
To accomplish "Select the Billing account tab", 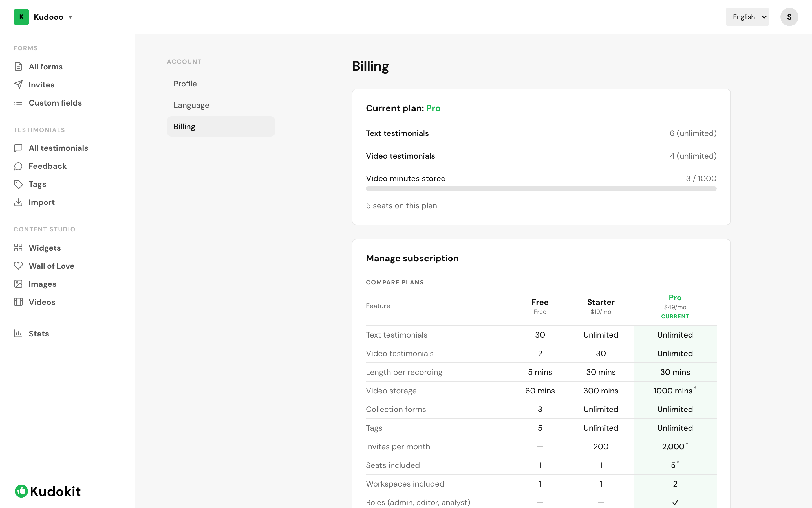I will (x=221, y=127).
